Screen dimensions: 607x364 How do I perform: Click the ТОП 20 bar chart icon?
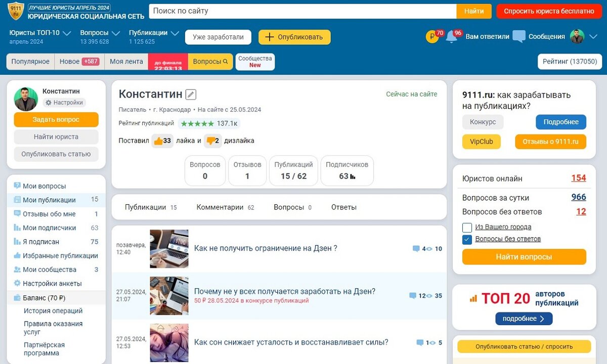pos(473,299)
